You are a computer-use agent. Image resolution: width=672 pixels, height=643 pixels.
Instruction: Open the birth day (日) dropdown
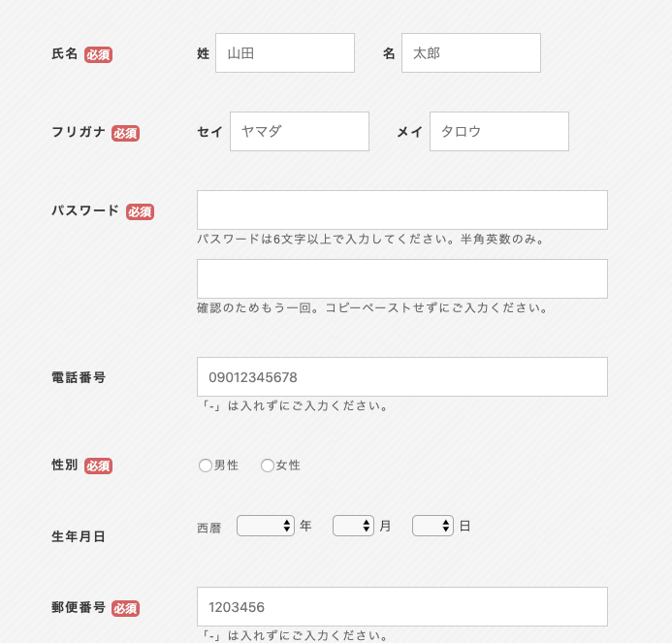coord(432,526)
